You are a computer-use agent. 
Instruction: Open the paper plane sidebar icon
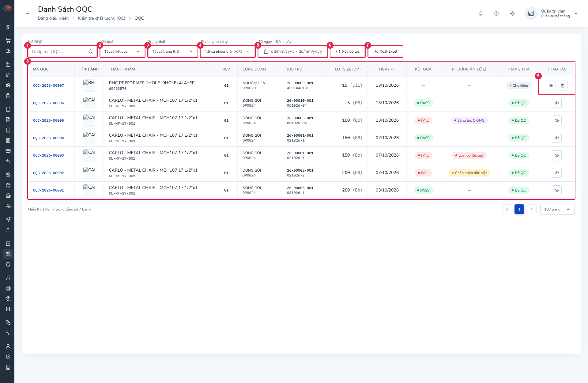coord(8,219)
